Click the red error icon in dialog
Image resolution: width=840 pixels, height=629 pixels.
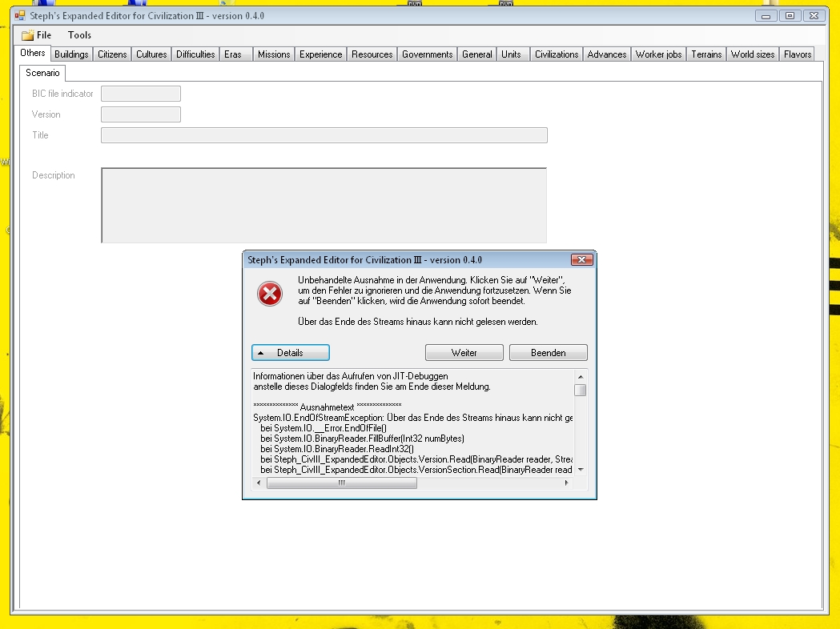270,294
